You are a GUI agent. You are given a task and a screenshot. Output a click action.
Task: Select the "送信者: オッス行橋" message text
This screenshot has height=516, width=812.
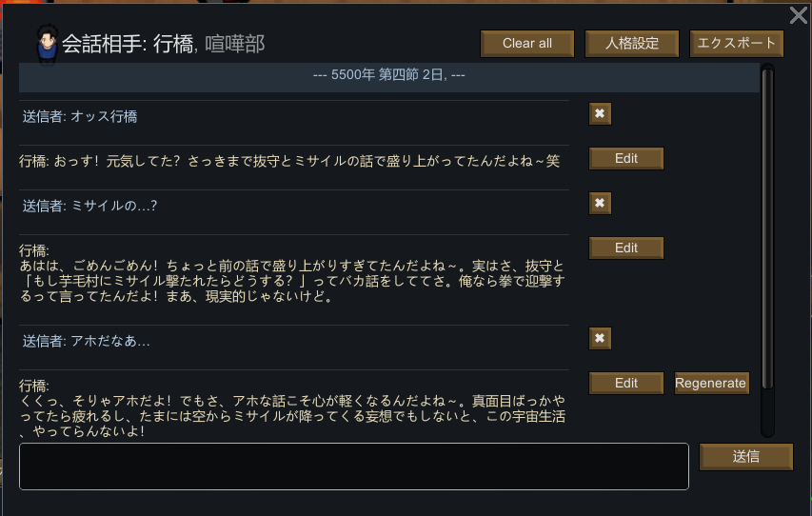tap(80, 116)
